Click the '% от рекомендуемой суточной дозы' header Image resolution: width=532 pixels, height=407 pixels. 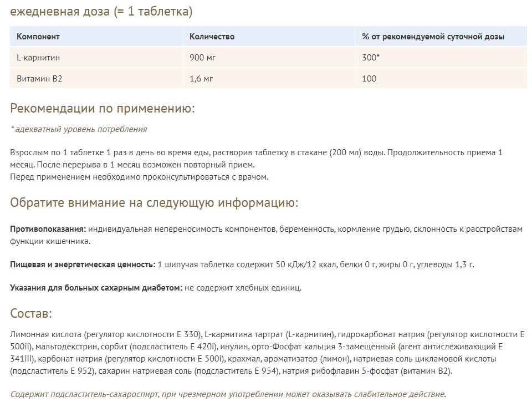433,37
